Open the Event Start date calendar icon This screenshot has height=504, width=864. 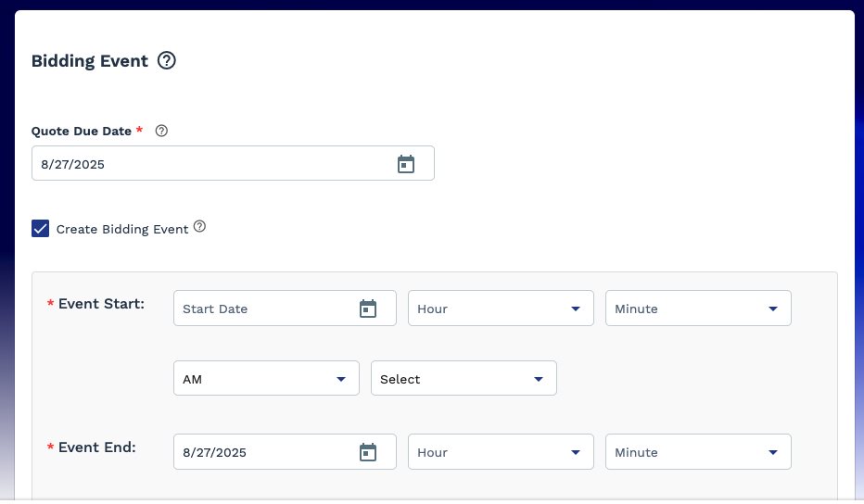(368, 309)
